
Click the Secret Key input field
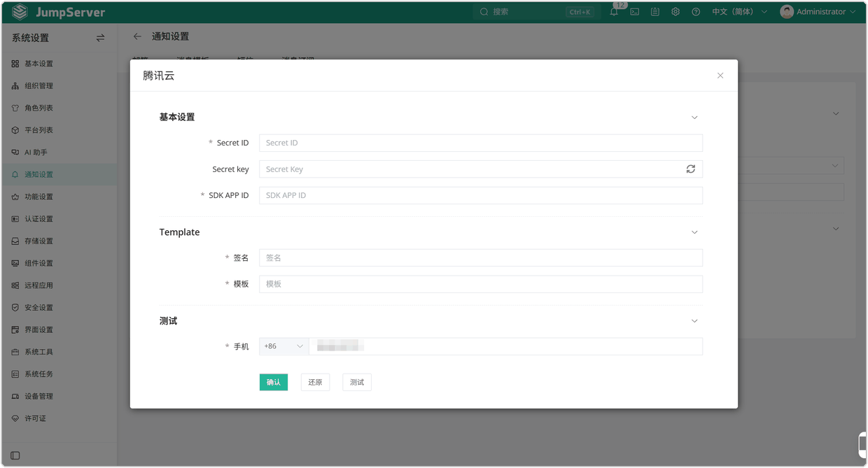(481, 169)
